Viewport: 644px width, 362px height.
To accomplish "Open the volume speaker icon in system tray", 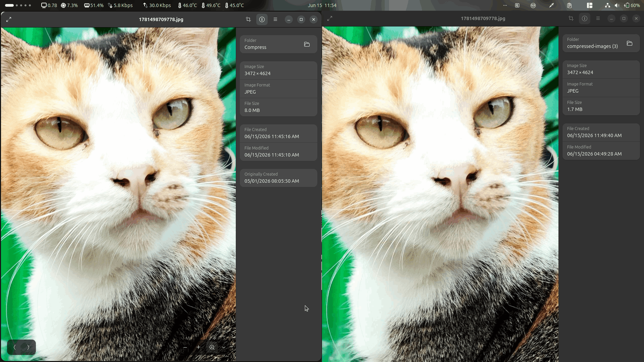I will [x=617, y=5].
